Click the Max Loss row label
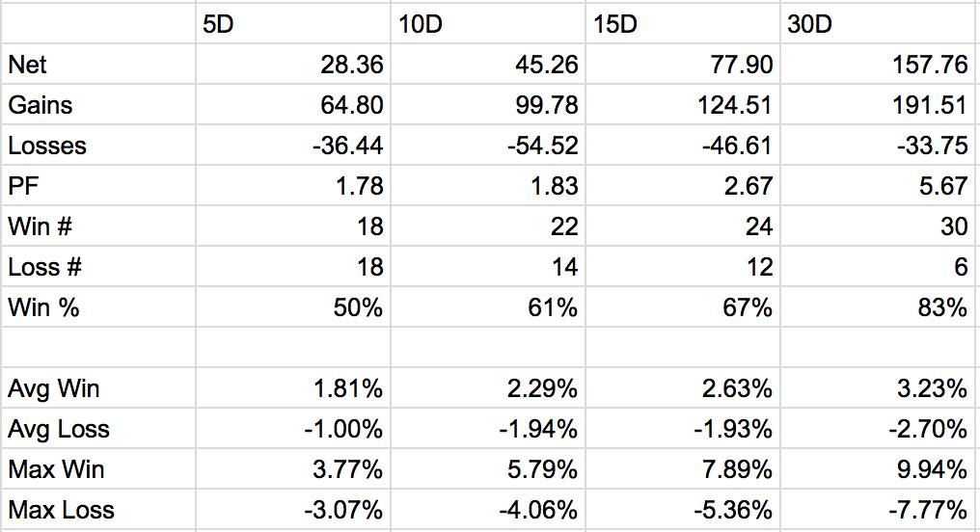 (98, 510)
